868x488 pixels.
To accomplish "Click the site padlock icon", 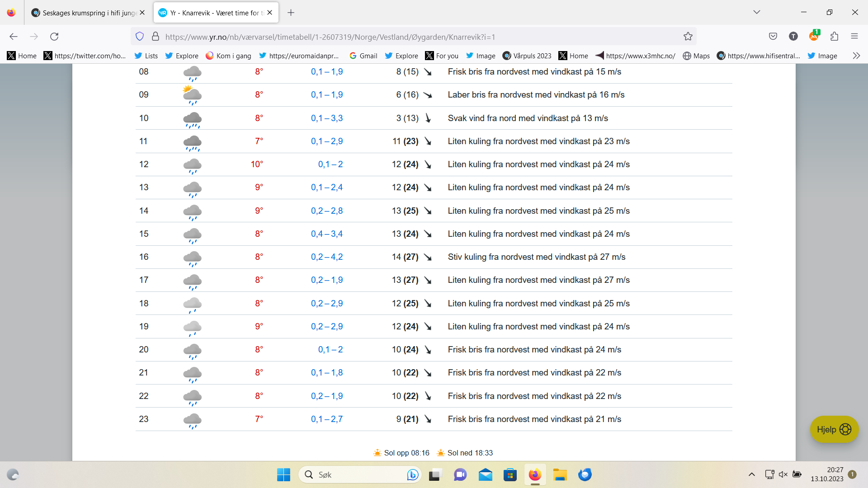I will (156, 37).
